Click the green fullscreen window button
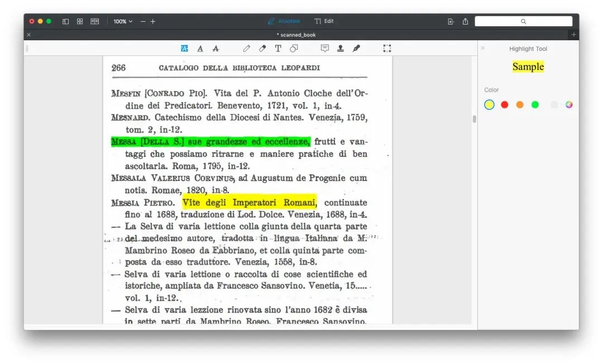Image resolution: width=603 pixels, height=364 pixels. (49, 22)
